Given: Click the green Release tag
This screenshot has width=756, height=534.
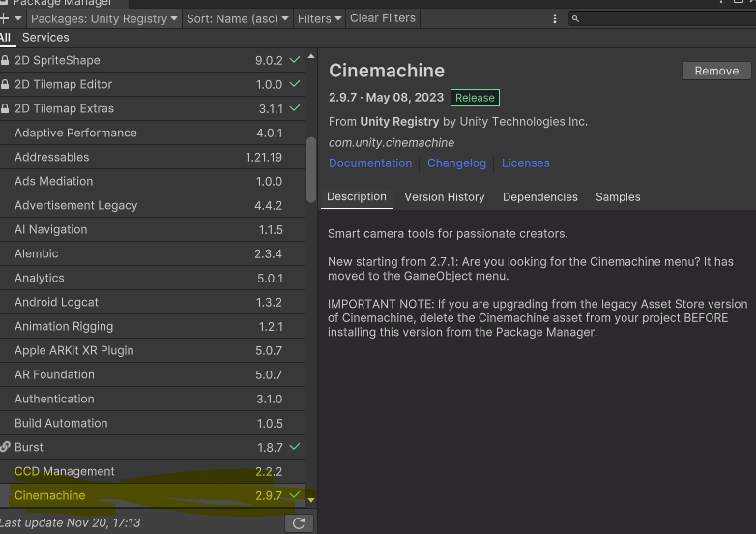Looking at the screenshot, I should point(475,98).
